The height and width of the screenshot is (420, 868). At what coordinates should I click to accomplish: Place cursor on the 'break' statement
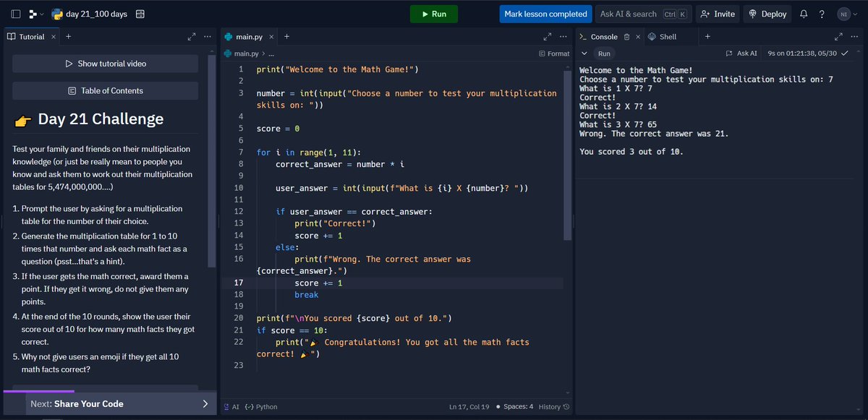point(306,295)
